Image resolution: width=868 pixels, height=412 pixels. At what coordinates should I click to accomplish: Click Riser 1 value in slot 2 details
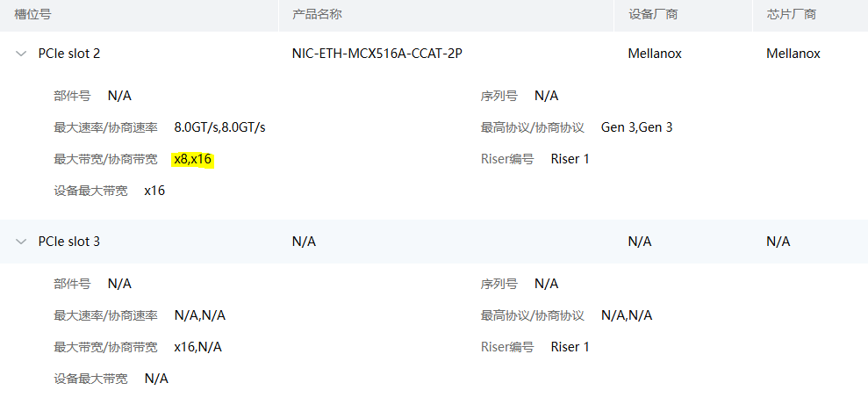570,159
